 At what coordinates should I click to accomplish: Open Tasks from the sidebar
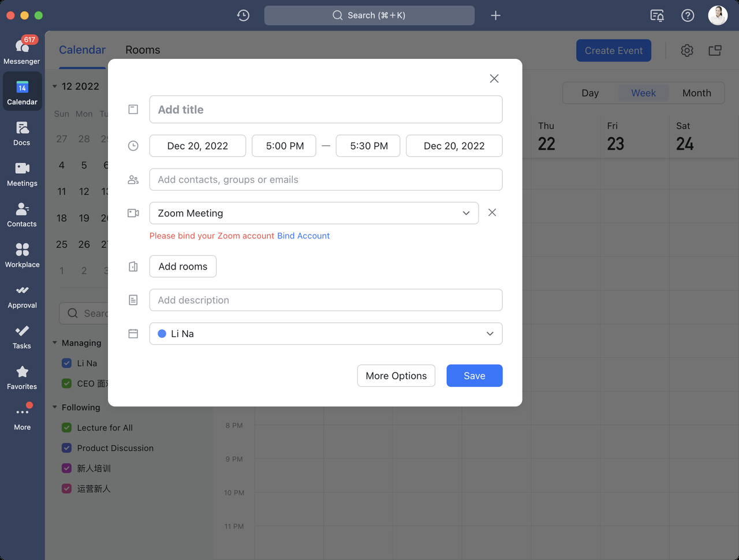point(22,336)
